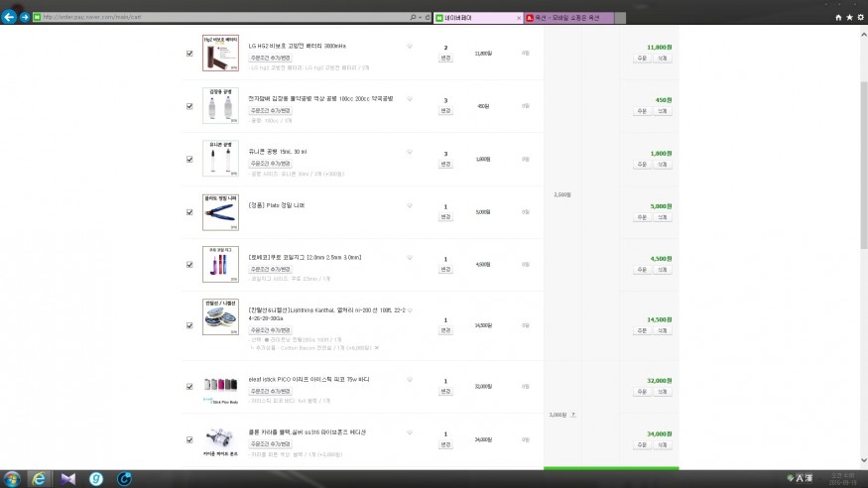Change quantity for Lightning Kanthal wire

[445, 330]
